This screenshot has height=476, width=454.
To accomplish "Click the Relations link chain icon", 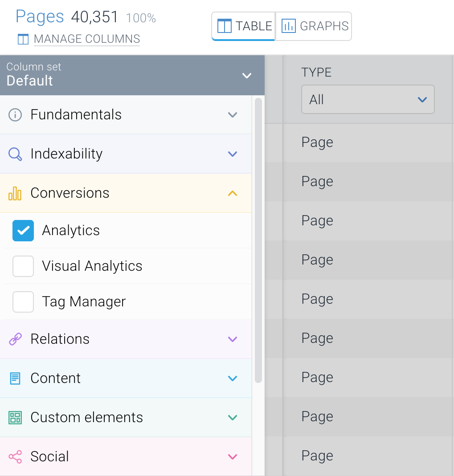I will 15,339.
